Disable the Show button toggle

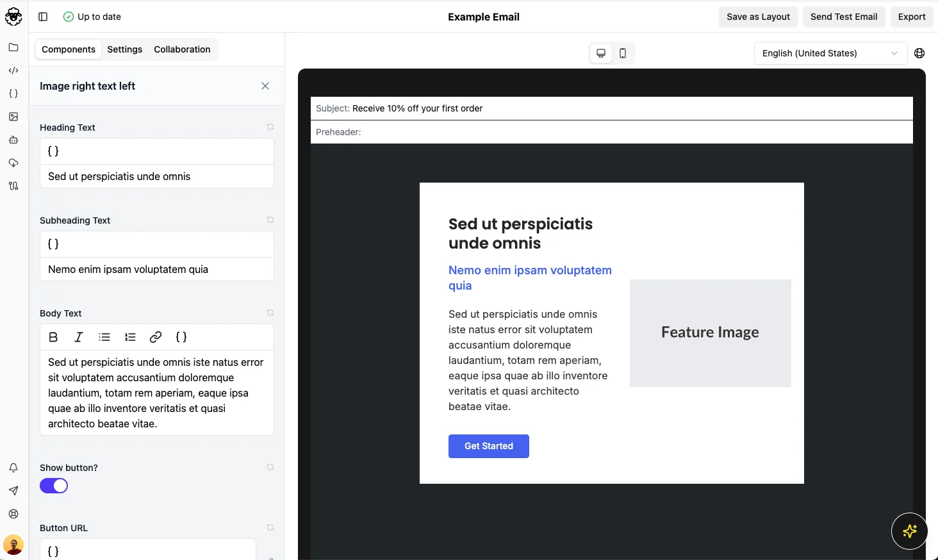click(x=54, y=486)
